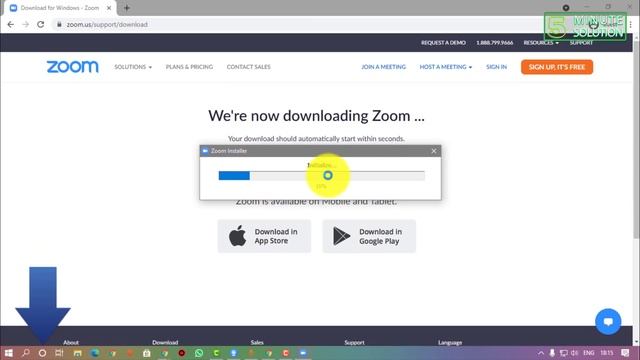The width and height of the screenshot is (640, 360).
Task: Open Contact Sales page
Action: point(249,67)
